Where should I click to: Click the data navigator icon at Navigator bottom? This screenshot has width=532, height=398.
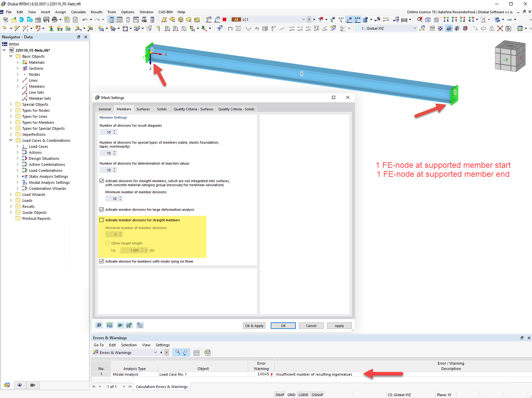pyautogui.click(x=7, y=385)
